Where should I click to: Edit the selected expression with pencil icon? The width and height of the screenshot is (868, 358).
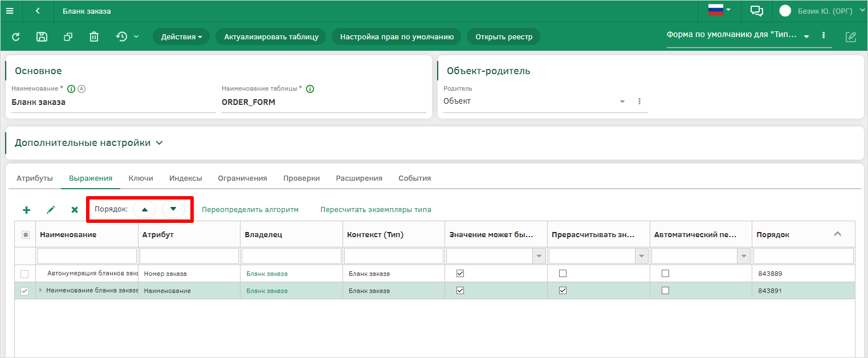pos(51,210)
